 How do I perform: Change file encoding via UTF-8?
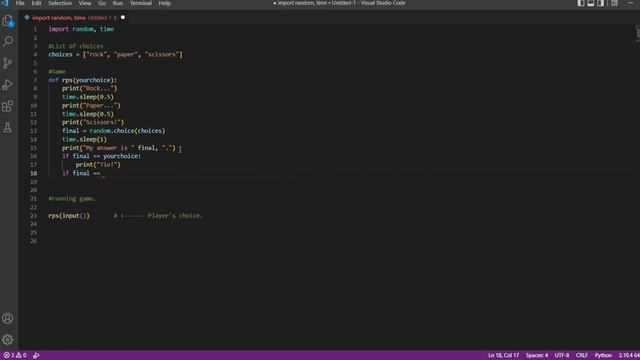pyautogui.click(x=562, y=355)
